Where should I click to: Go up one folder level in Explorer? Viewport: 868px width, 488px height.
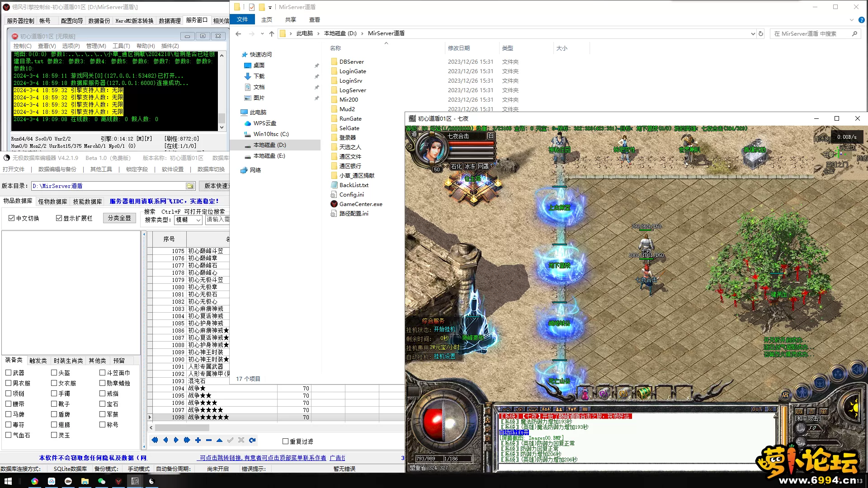pos(271,34)
